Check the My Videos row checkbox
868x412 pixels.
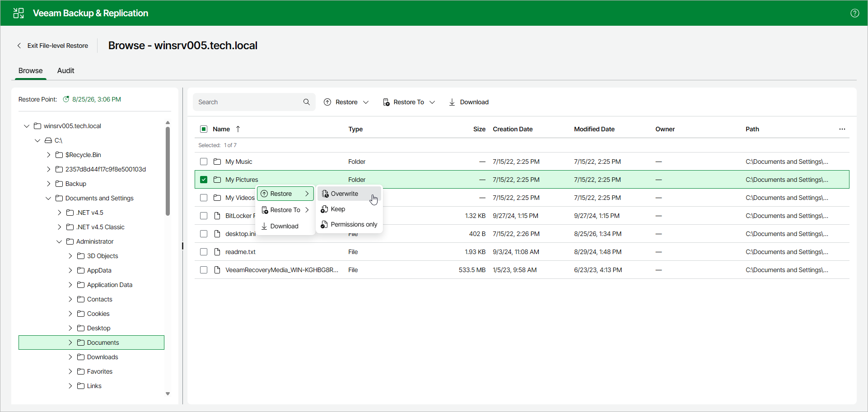204,198
